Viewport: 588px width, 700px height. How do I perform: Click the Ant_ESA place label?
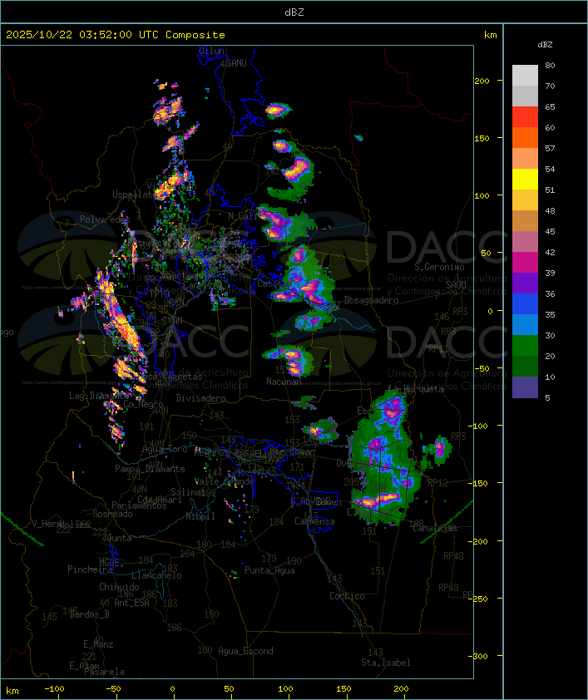[131, 603]
